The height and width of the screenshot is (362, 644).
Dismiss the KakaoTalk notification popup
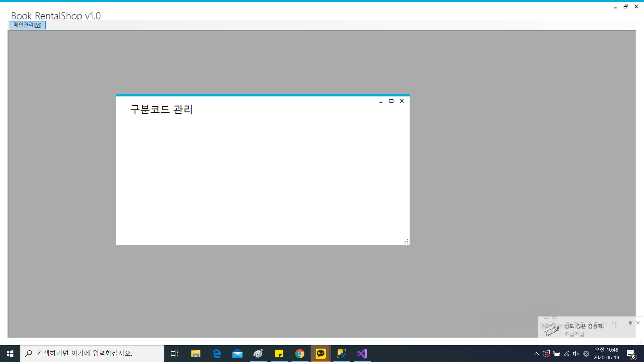pos(638,323)
